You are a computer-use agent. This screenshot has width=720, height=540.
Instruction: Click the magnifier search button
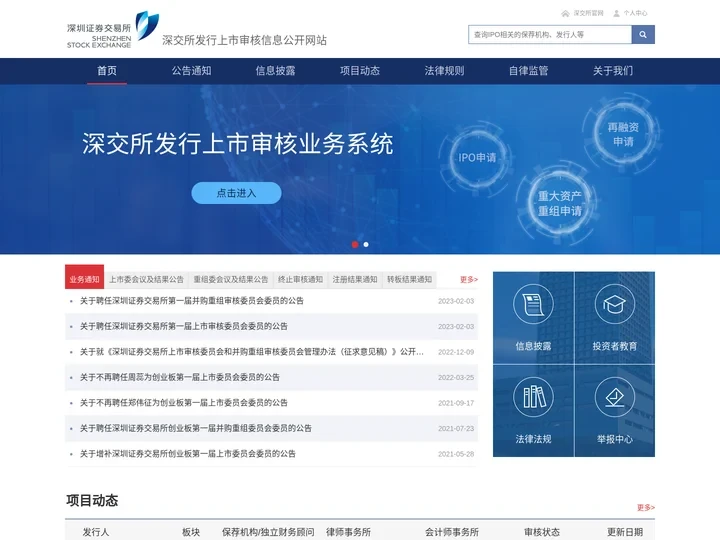click(x=643, y=34)
